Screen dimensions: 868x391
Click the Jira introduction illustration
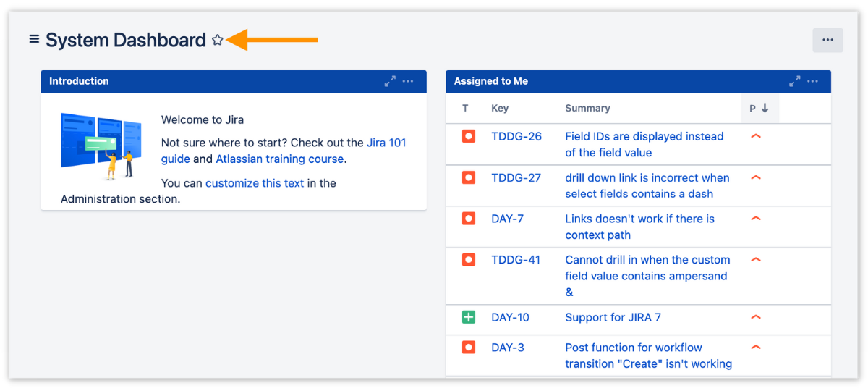tap(101, 144)
